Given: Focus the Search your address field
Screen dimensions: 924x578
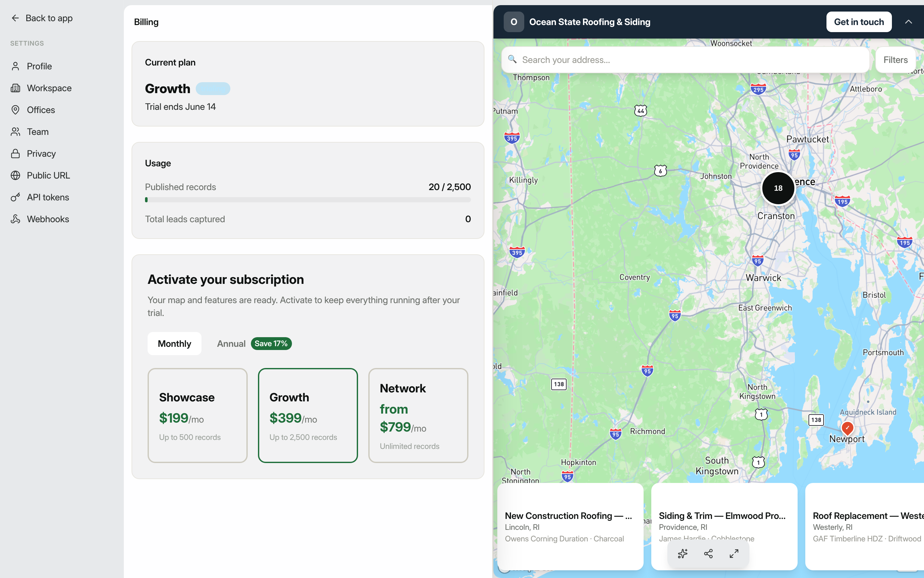Looking at the screenshot, I should pyautogui.click(x=685, y=60).
